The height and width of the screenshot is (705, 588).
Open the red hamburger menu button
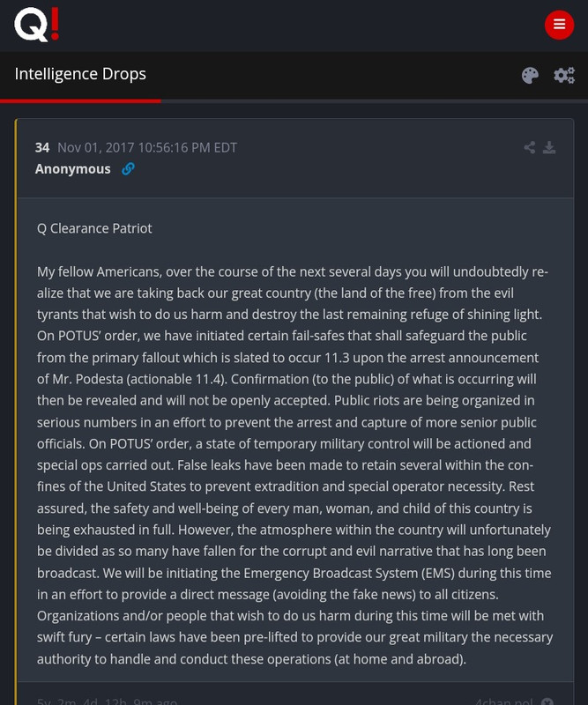559,25
